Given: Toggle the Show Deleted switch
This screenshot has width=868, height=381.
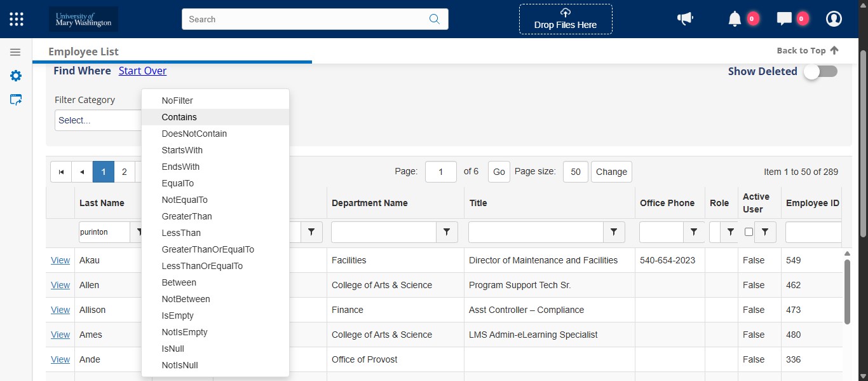Looking at the screenshot, I should click(820, 72).
